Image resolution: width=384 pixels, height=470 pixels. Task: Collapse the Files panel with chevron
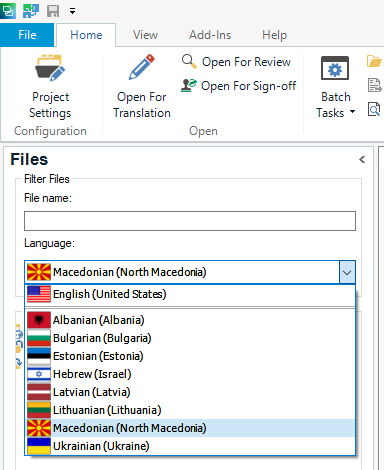coord(362,160)
